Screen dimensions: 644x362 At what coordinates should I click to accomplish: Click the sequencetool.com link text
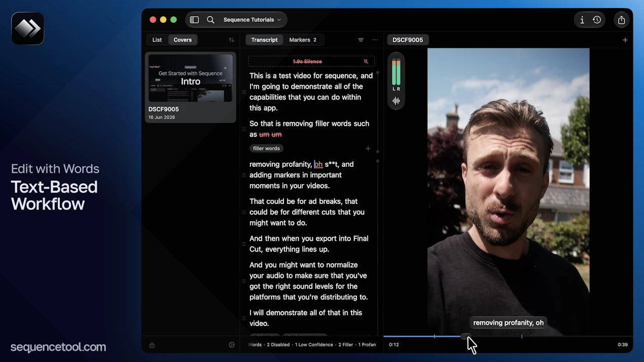(58, 347)
